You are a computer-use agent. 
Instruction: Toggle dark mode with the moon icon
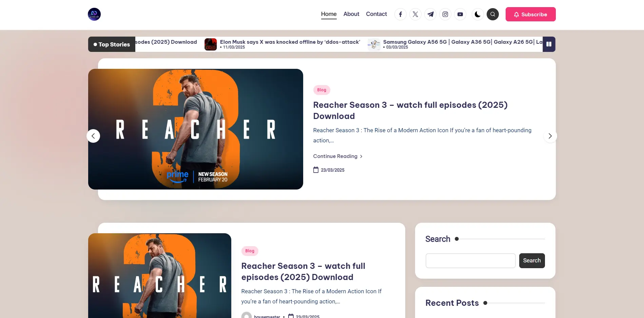point(478,14)
